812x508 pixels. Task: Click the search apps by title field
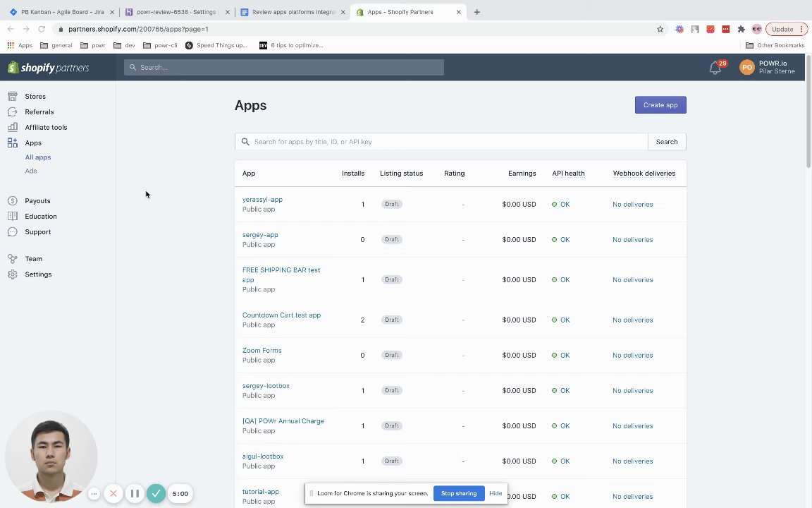[441, 142]
